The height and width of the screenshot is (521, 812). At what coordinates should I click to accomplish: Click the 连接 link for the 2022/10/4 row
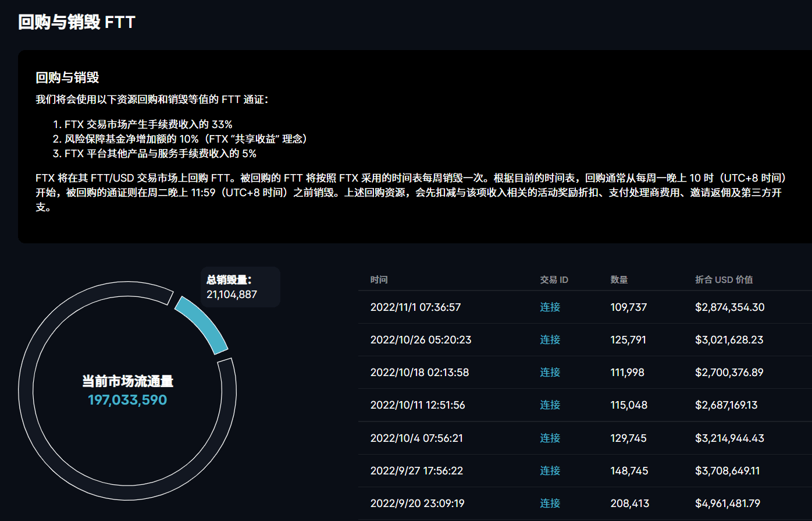click(549, 438)
